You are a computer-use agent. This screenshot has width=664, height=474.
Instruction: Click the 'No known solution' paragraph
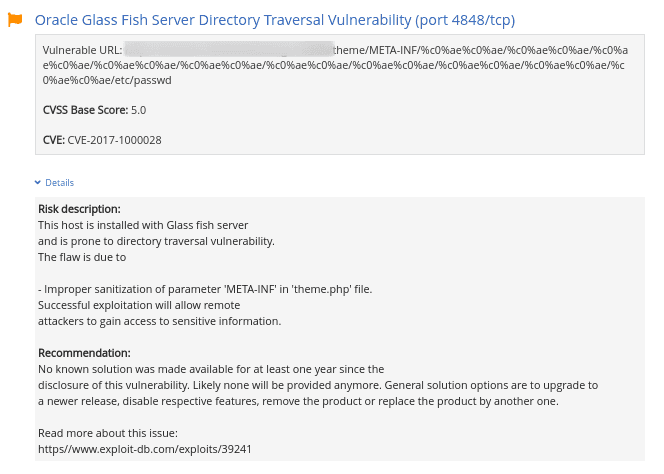[210, 369]
